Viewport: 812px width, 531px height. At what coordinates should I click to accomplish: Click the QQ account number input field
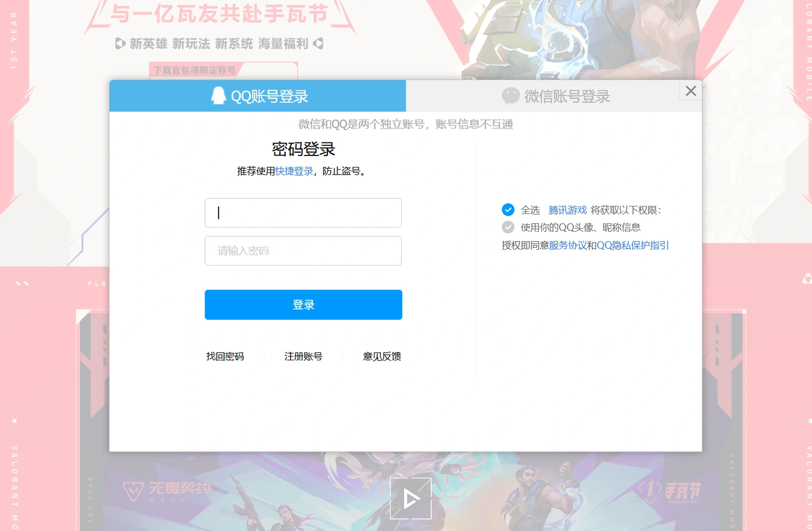pyautogui.click(x=303, y=213)
